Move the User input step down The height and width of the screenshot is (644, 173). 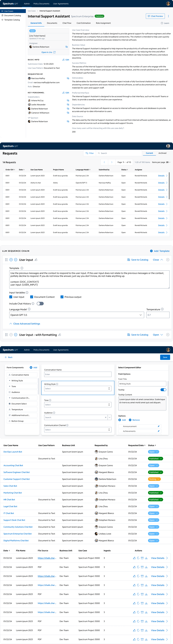16,260
